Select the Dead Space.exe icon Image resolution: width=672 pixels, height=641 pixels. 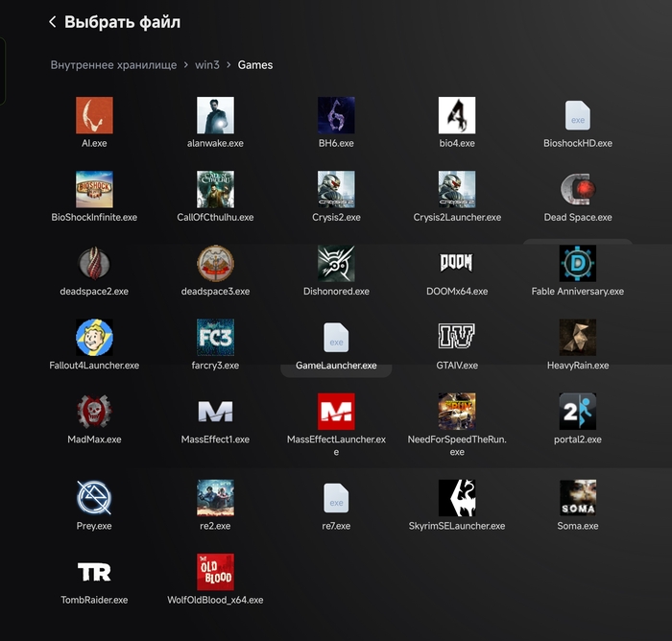(578, 189)
